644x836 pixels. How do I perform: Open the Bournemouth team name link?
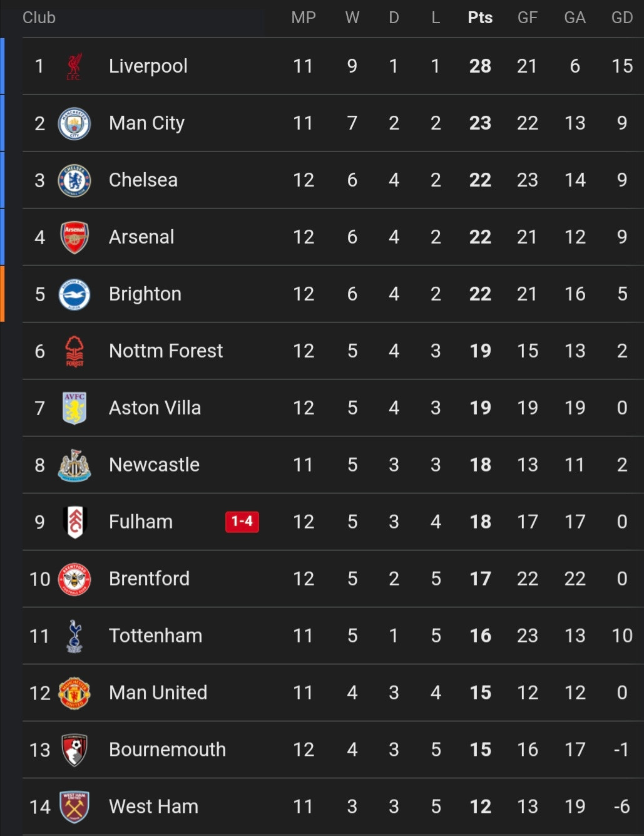click(x=167, y=750)
